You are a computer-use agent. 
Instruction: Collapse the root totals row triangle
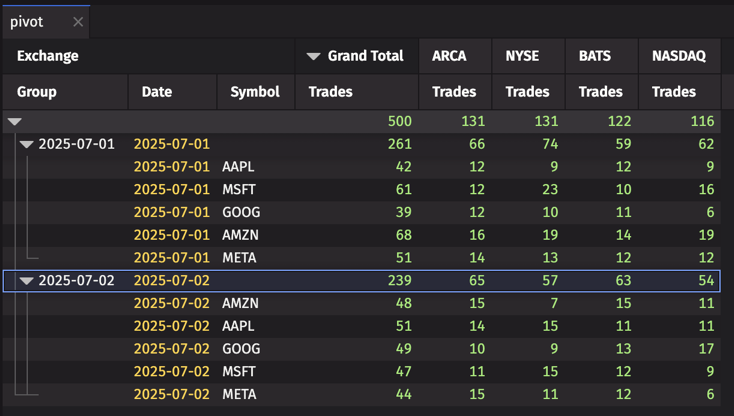coord(15,122)
